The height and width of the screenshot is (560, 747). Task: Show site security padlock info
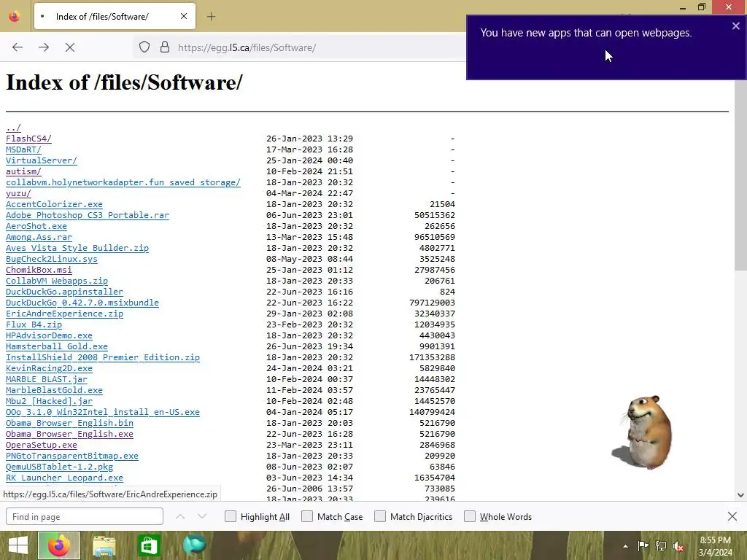(165, 47)
